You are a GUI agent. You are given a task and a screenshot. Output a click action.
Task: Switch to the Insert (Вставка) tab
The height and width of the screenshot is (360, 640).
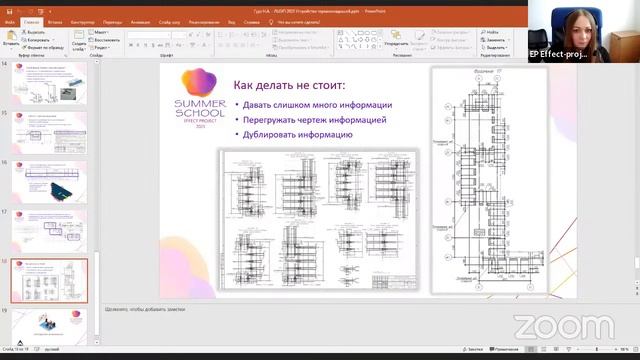55,22
